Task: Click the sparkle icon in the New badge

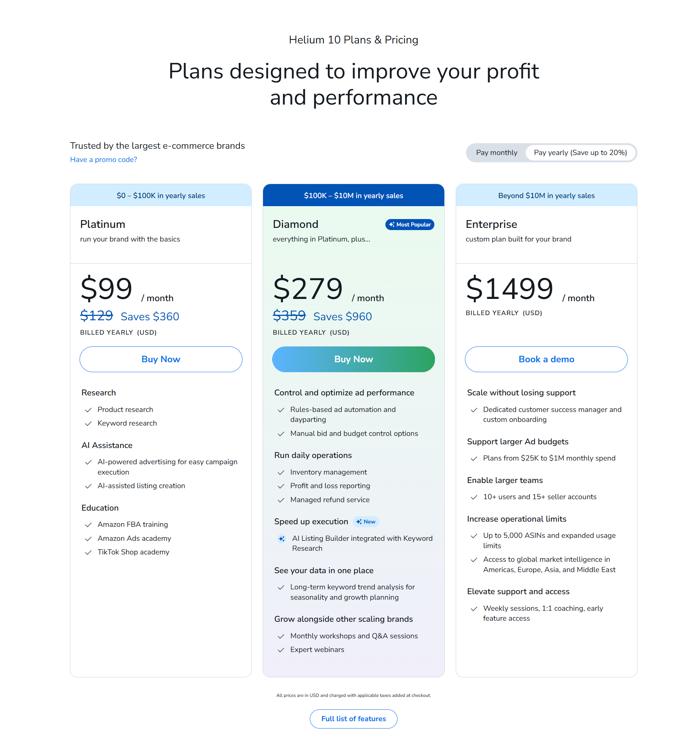Action: pos(359,522)
